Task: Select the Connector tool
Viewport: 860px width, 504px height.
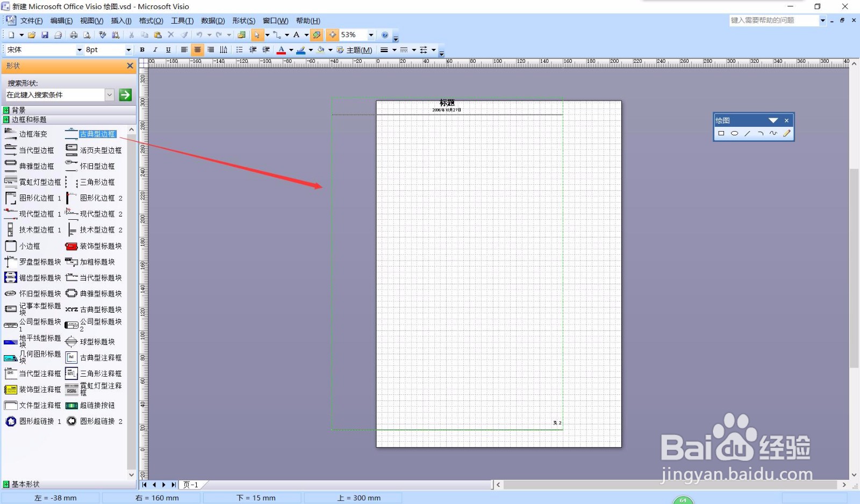Action: tap(277, 35)
